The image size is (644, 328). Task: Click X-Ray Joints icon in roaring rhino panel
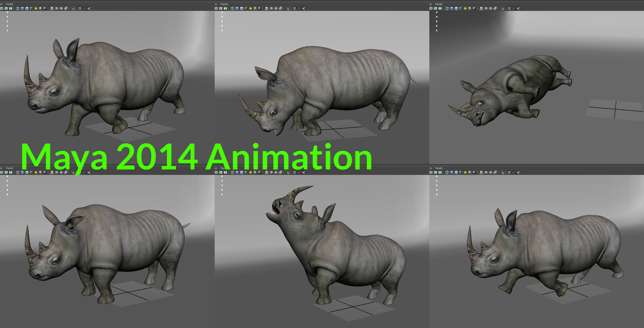[304, 173]
